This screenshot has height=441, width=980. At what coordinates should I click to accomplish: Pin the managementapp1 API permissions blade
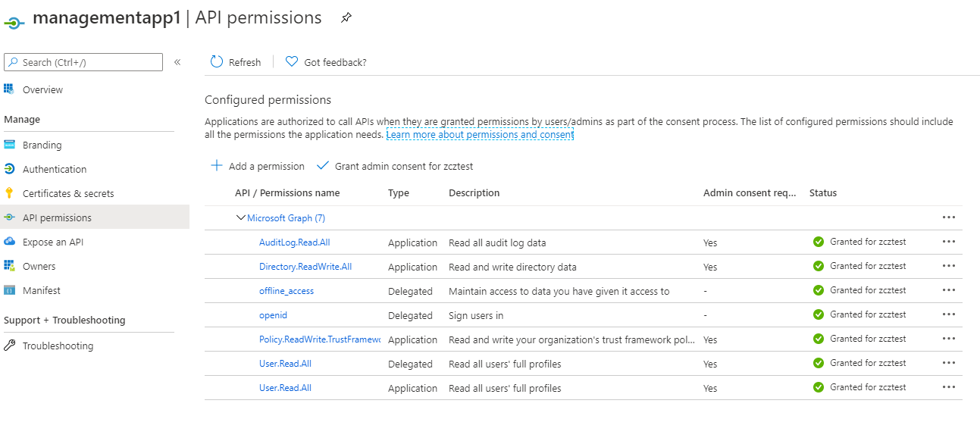(x=346, y=17)
